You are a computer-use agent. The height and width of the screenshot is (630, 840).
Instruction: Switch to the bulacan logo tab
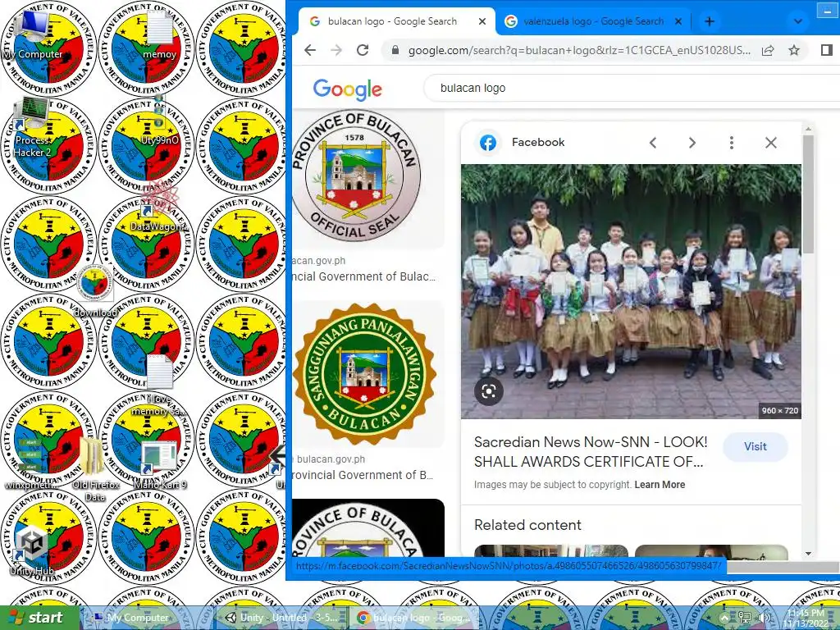(x=394, y=21)
